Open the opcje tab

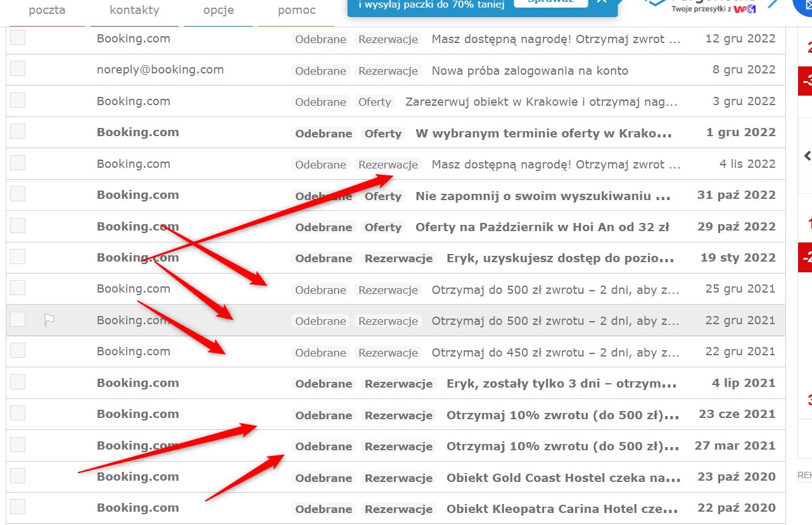[219, 10]
